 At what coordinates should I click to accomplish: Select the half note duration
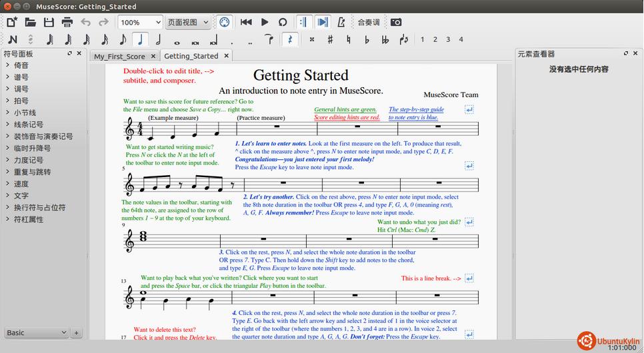point(159,39)
